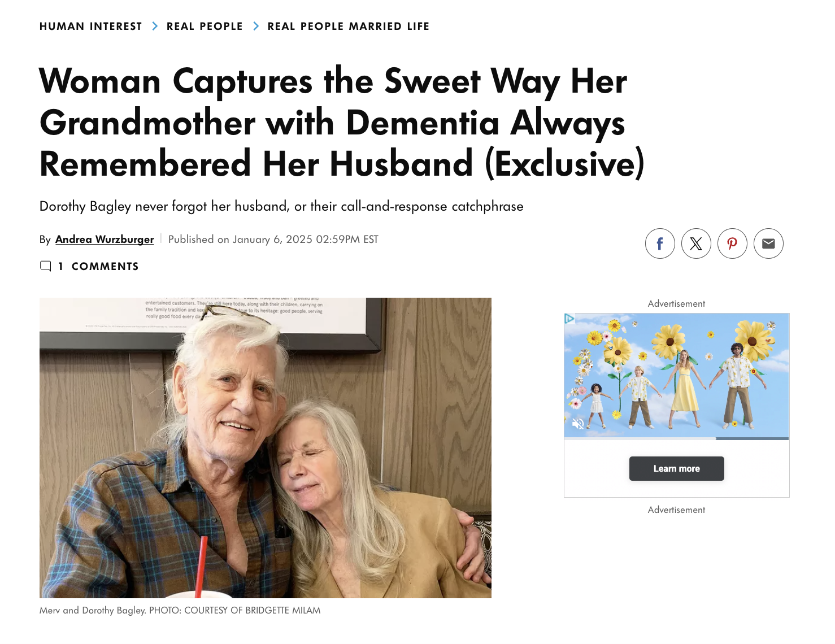Unmute the advertisement video sound
The image size is (835, 644).
point(577,424)
